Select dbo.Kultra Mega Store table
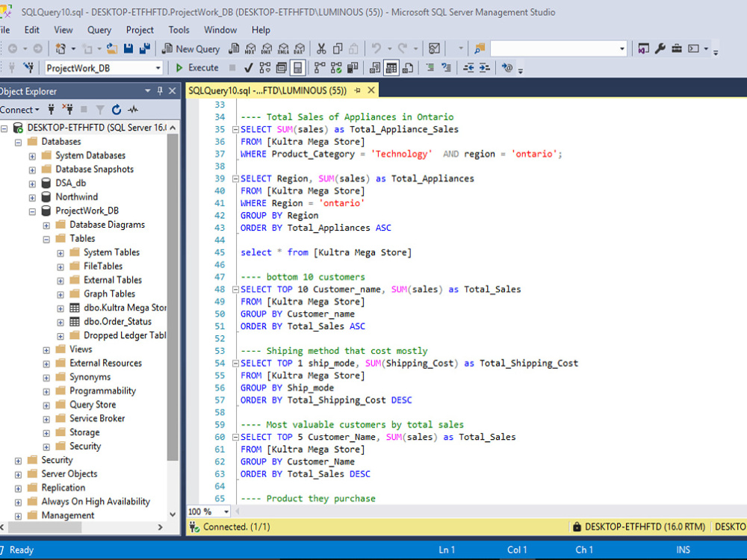The height and width of the screenshot is (560, 747). pos(125,308)
